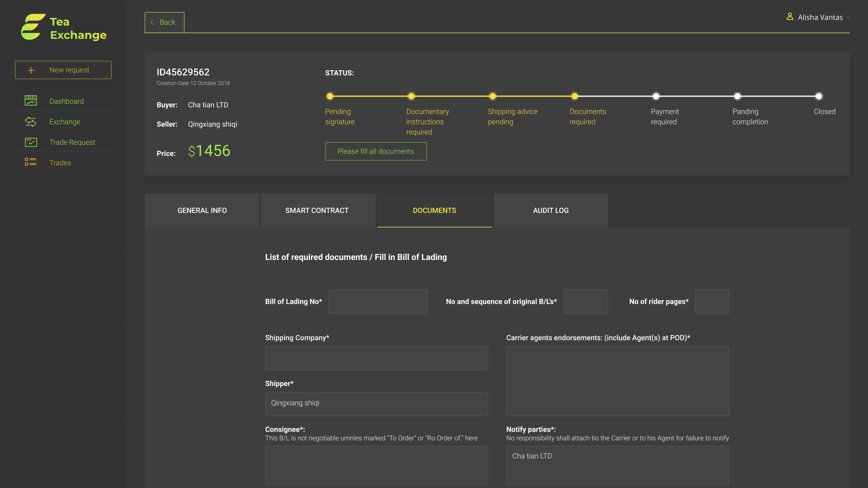Click the plus icon in New request
868x488 pixels.
31,70
